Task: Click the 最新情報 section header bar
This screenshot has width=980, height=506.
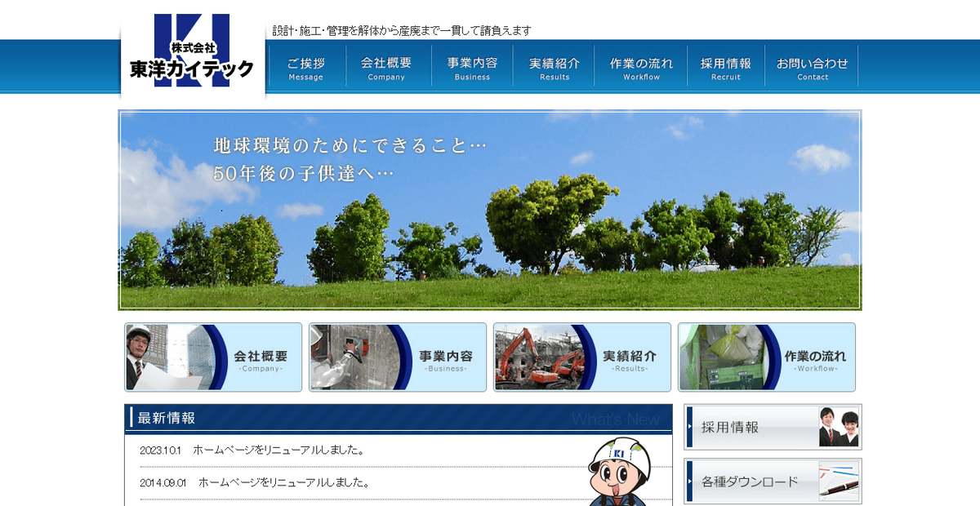Action: 398,415
